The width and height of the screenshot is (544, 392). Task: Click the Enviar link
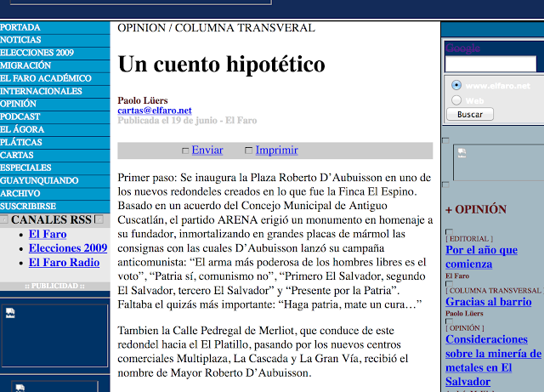(207, 150)
